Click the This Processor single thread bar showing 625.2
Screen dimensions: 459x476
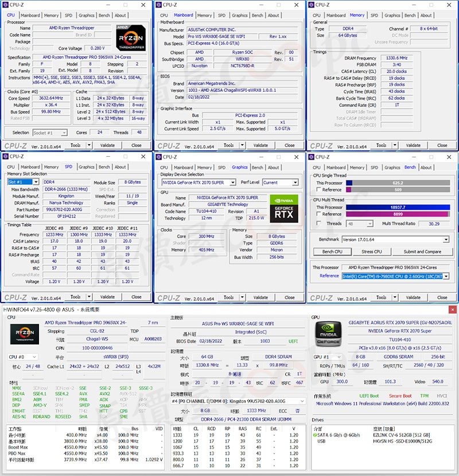[398, 183]
